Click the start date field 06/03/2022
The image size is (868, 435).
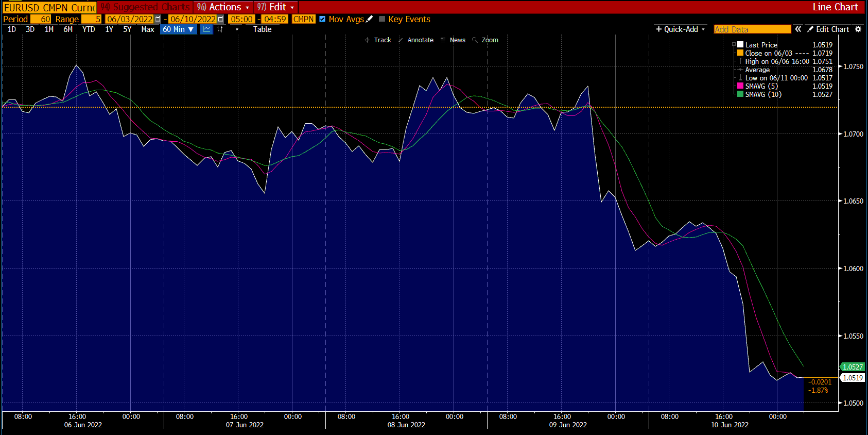(130, 19)
